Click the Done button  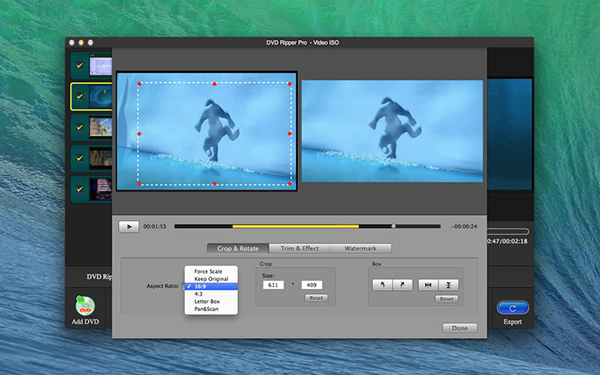point(460,328)
